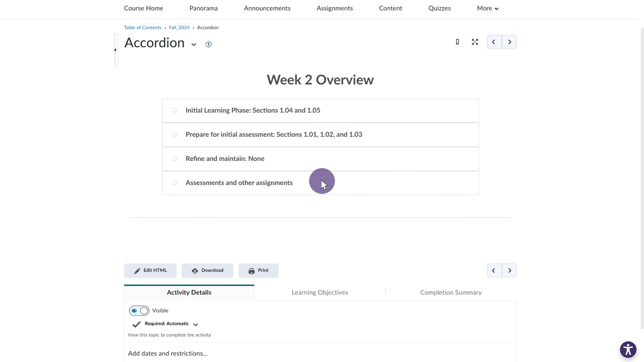This screenshot has height=362, width=644.
Task: Expand Initial Learning Phase accordion section
Action: pos(253,111)
